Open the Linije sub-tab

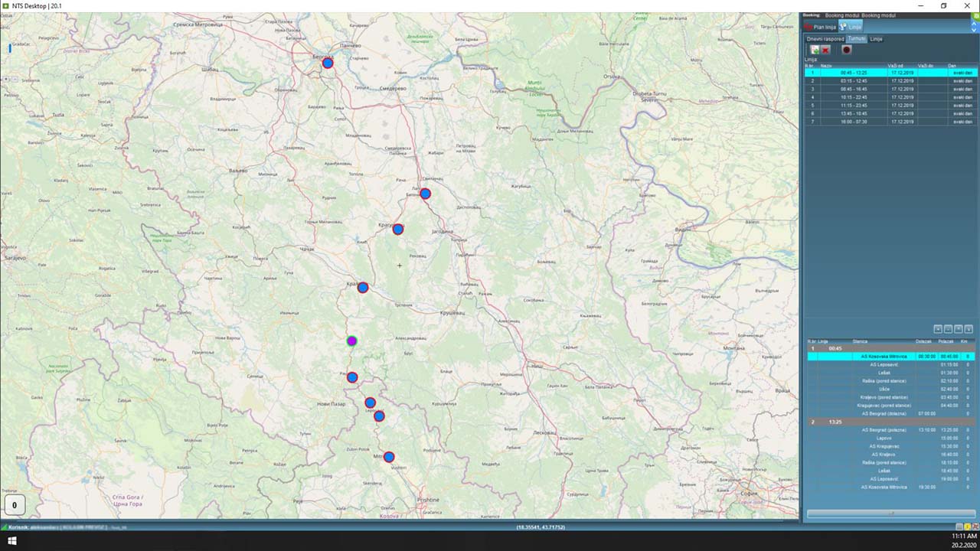877,38
